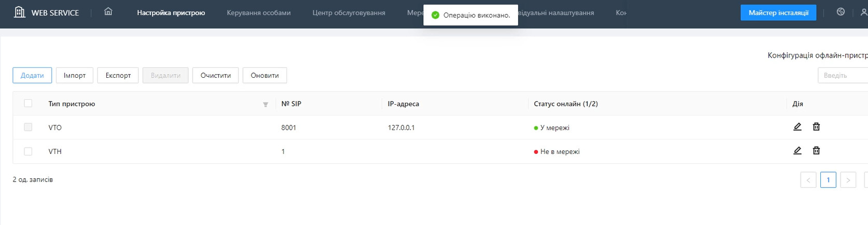
Task: Click the Оновити button
Action: coord(264,75)
